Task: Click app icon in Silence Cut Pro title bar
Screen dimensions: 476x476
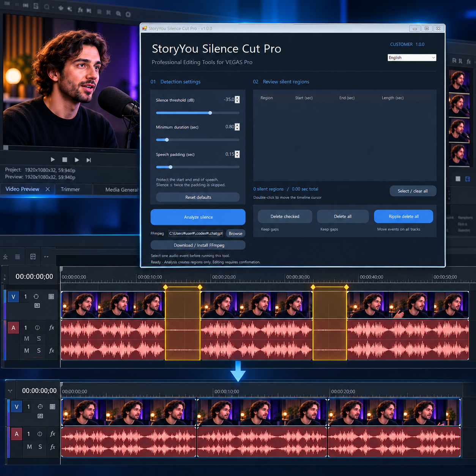Action: pos(145,28)
